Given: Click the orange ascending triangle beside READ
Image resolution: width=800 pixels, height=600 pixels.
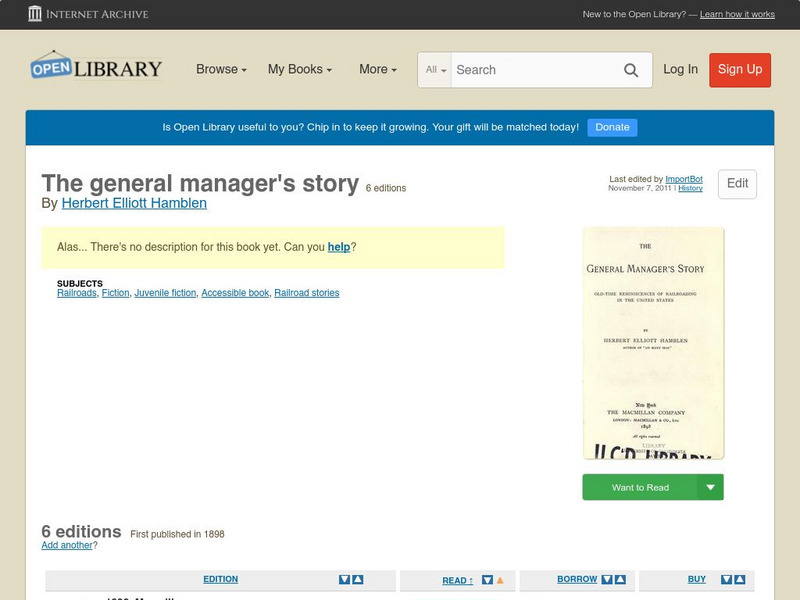Looking at the screenshot, I should point(499,579).
